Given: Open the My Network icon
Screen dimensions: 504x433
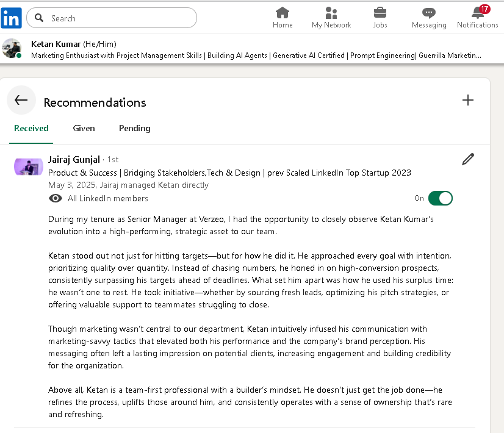Looking at the screenshot, I should [x=331, y=13].
